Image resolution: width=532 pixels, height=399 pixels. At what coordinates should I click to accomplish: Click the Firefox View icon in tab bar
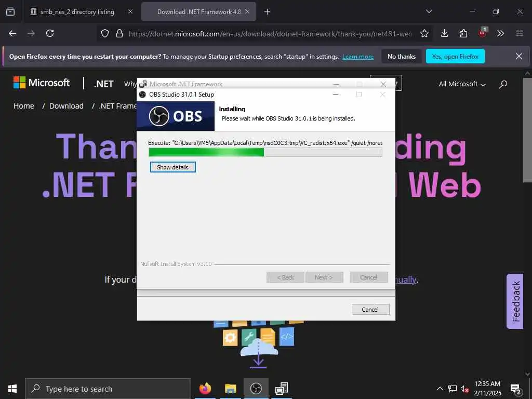[x=10, y=11]
